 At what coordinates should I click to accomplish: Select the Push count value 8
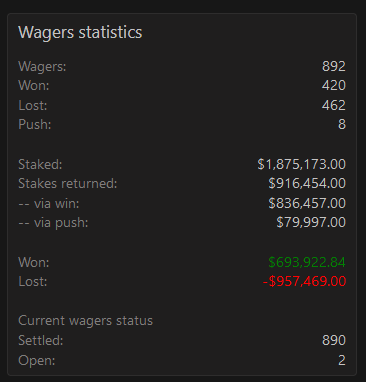coord(342,124)
